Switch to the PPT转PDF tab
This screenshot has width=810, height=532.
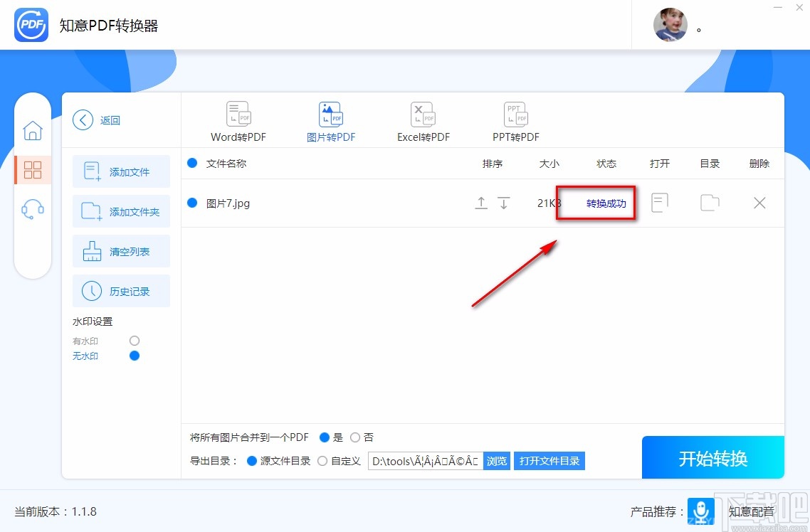515,119
